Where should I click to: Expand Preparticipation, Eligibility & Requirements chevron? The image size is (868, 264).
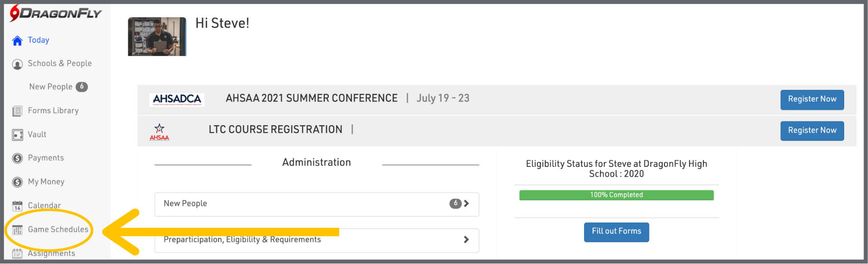466,240
